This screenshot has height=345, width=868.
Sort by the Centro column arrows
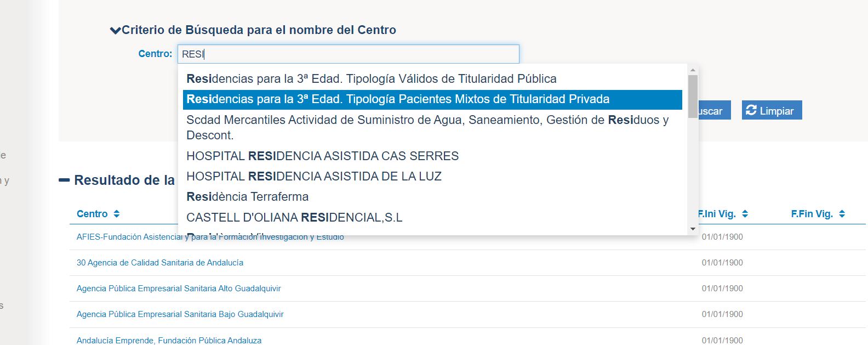click(x=116, y=214)
